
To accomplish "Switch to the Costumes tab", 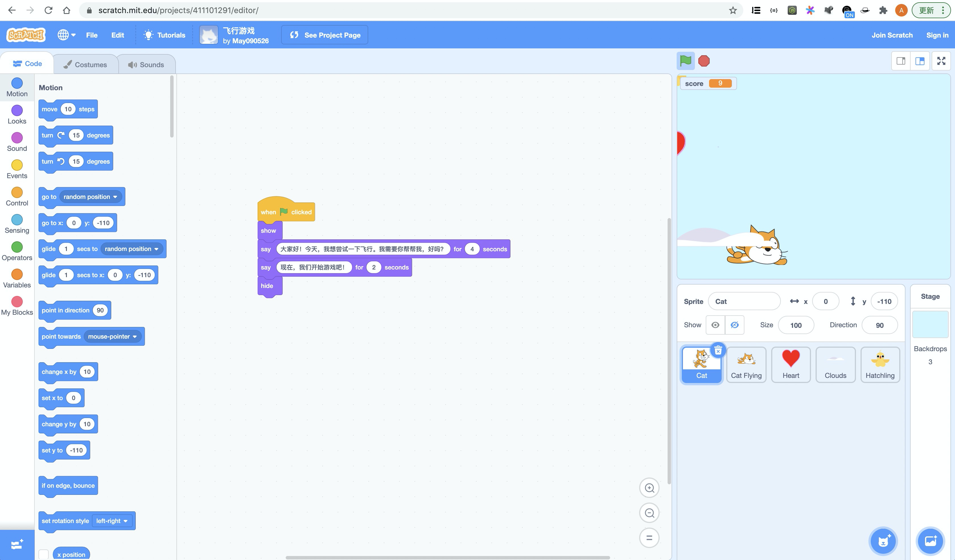I will (x=85, y=64).
